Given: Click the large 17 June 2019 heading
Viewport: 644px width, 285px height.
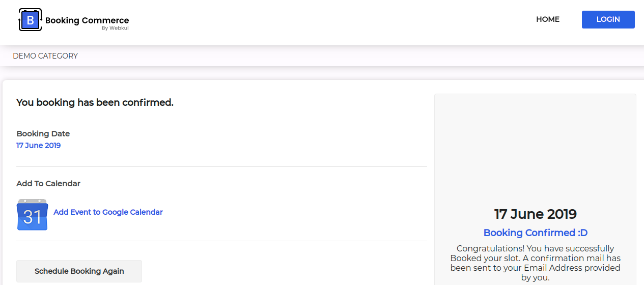Looking at the screenshot, I should click(x=535, y=214).
